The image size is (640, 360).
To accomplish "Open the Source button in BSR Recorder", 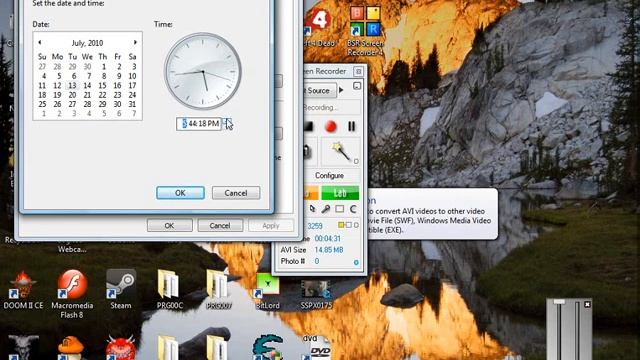I will point(320,91).
